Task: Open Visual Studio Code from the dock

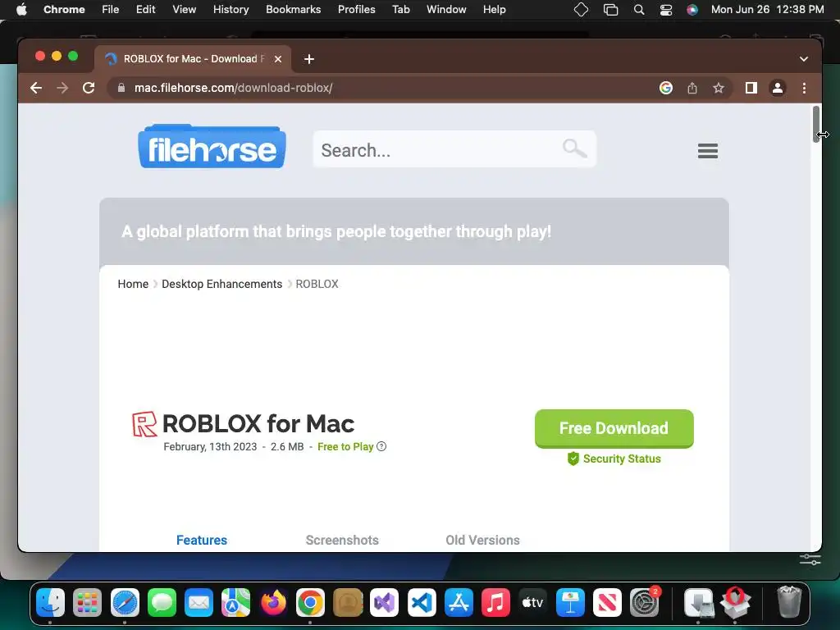Action: pyautogui.click(x=422, y=603)
